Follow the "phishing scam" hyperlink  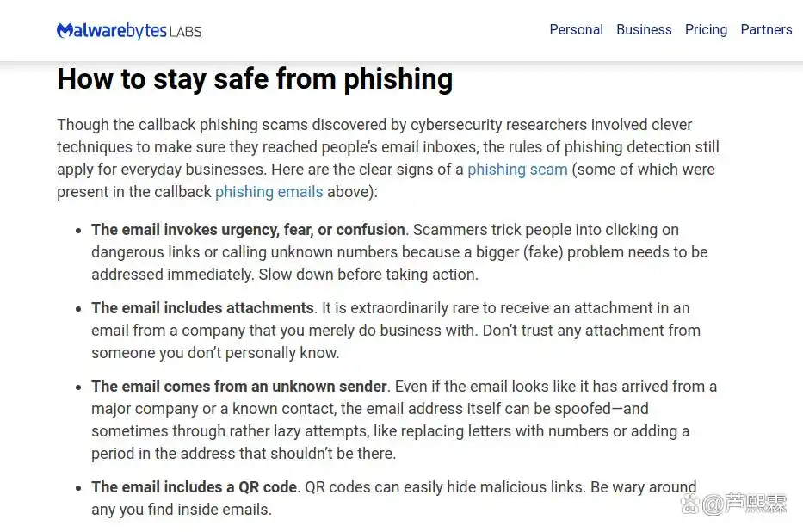pyautogui.click(x=517, y=170)
